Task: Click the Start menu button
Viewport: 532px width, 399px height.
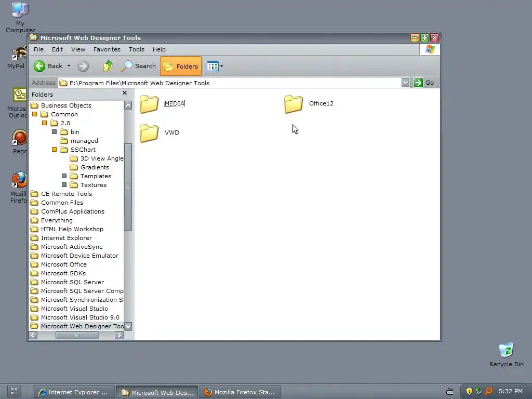Action: pyautogui.click(x=14, y=391)
